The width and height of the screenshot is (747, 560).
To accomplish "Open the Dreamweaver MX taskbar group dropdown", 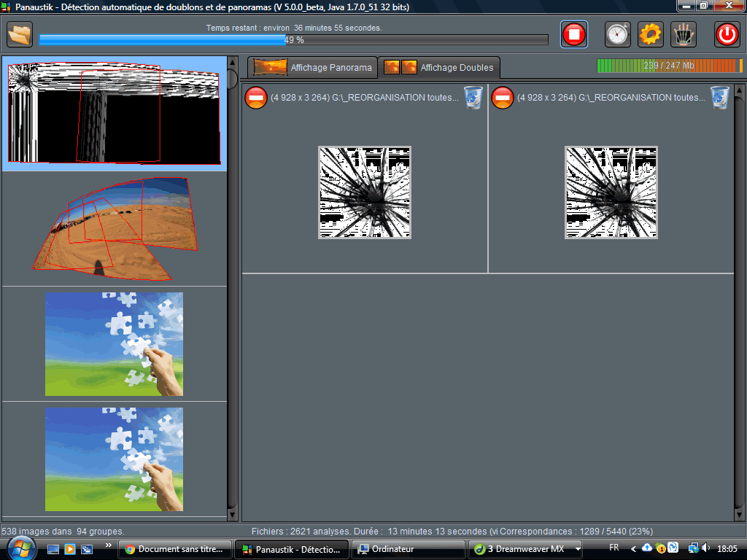I will click(x=578, y=549).
